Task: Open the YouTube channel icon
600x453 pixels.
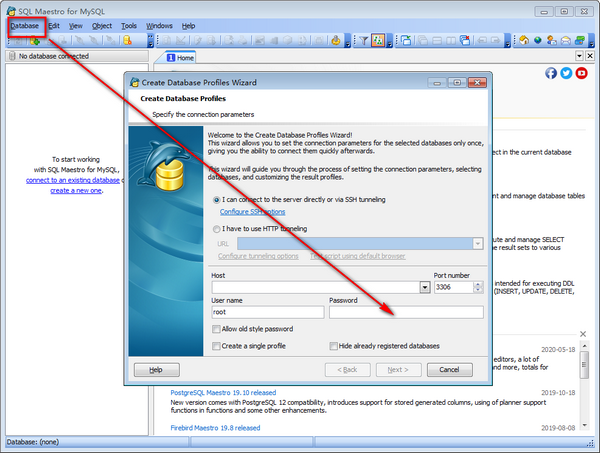Action: [581, 73]
